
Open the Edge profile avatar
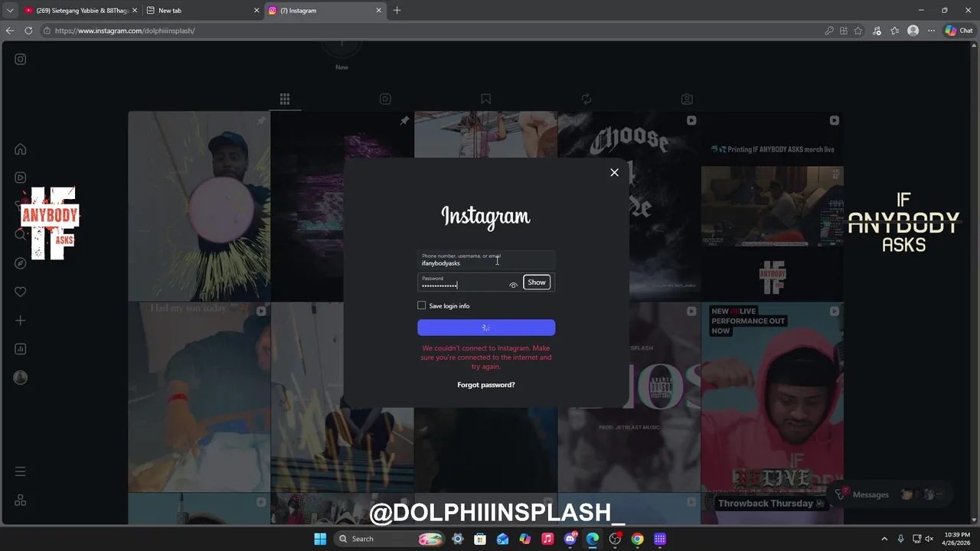(x=913, y=31)
